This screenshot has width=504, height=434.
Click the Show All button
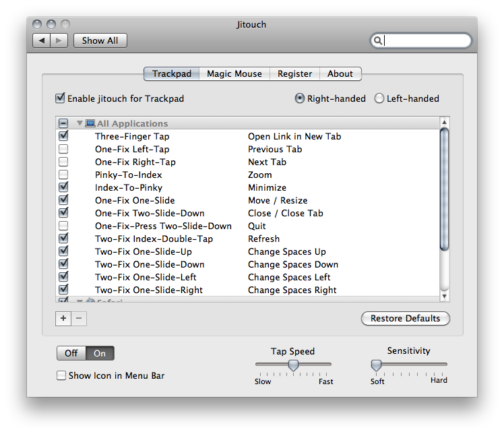click(x=100, y=40)
